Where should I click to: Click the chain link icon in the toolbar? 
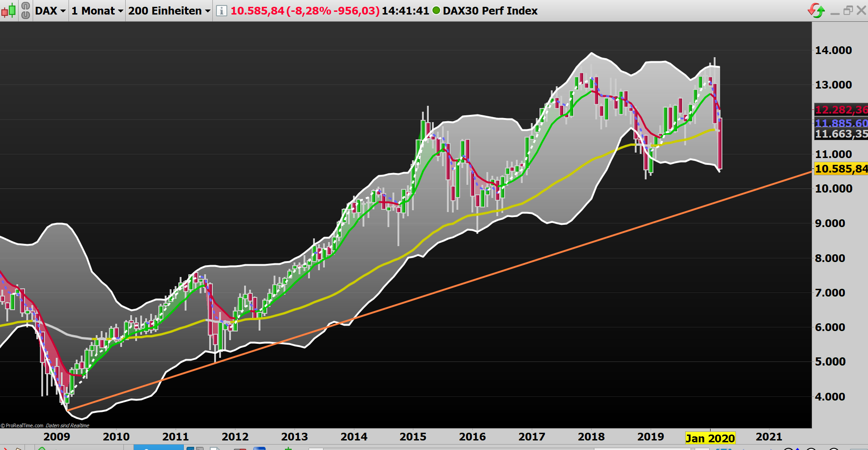coord(26,10)
